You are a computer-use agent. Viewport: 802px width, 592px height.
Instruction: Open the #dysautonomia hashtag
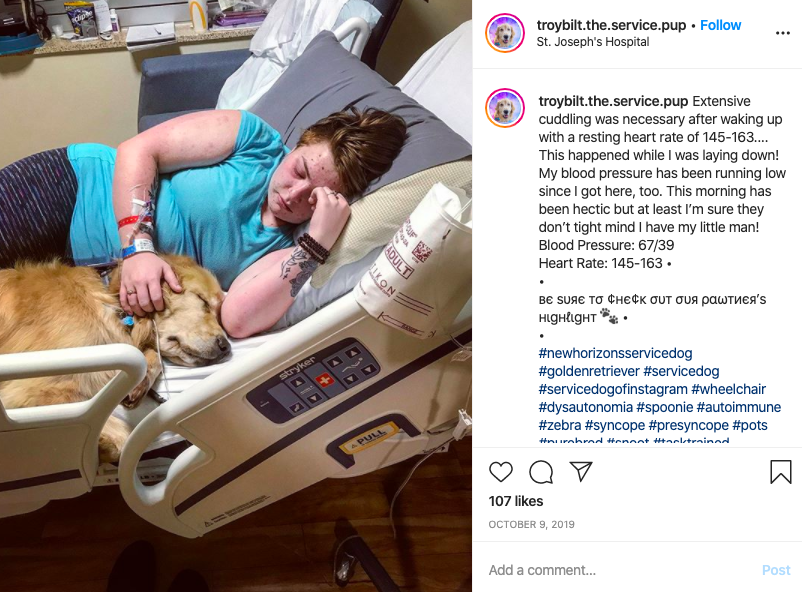586,407
